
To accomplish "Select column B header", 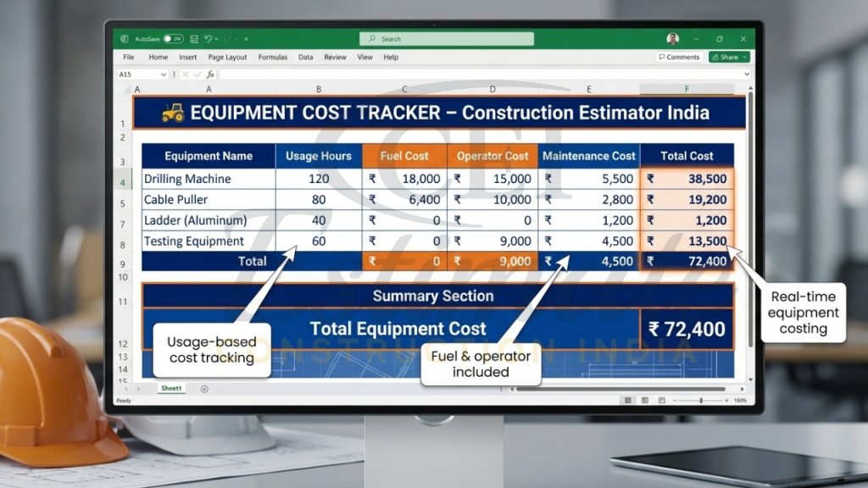I will pyautogui.click(x=319, y=89).
